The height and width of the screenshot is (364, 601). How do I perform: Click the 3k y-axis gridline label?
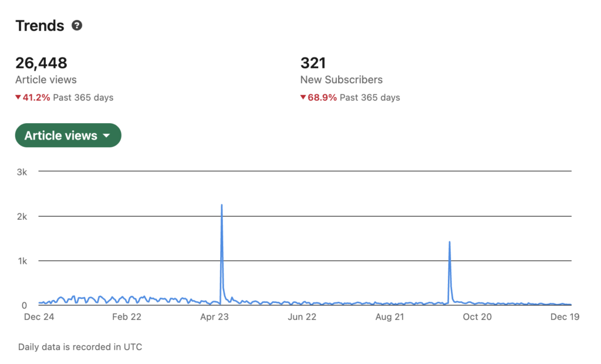[x=22, y=172]
